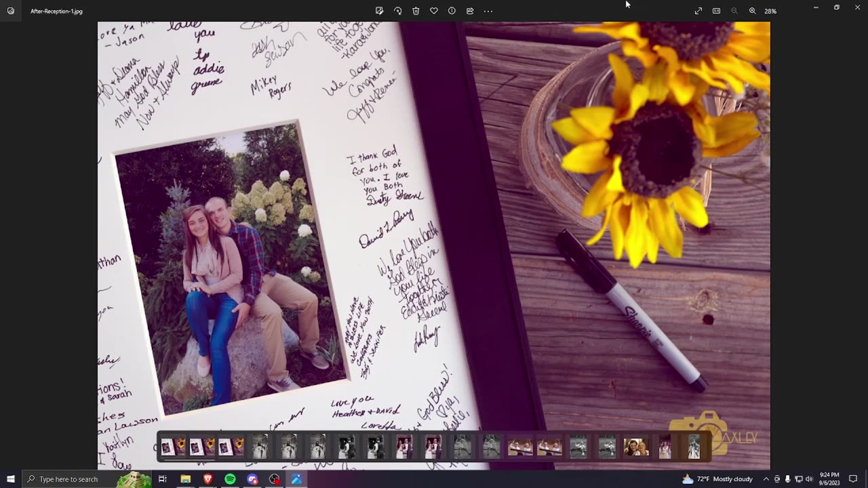Open Spotify from the taskbar
Image resolution: width=868 pixels, height=488 pixels.
tap(230, 479)
